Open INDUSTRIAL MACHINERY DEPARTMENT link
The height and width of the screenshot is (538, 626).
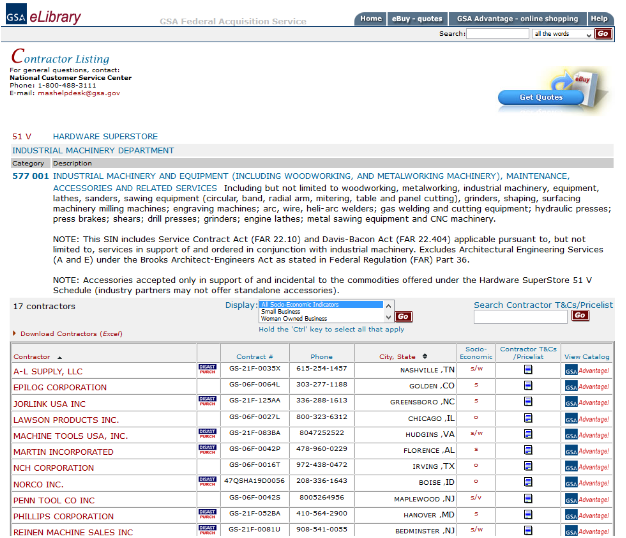[x=93, y=150]
